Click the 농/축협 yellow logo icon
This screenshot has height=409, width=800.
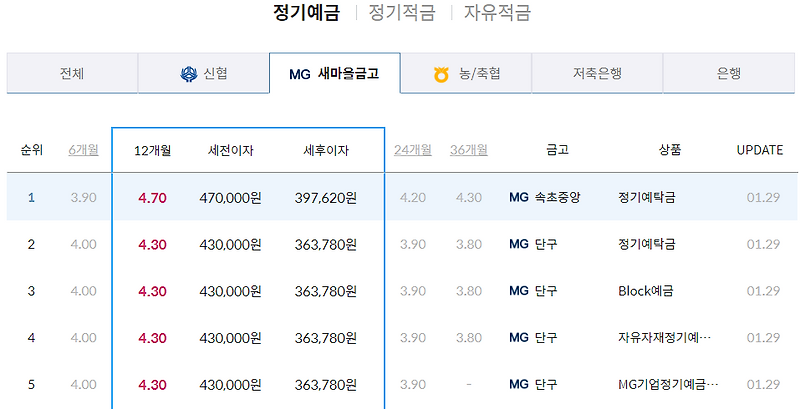pyautogui.click(x=441, y=75)
